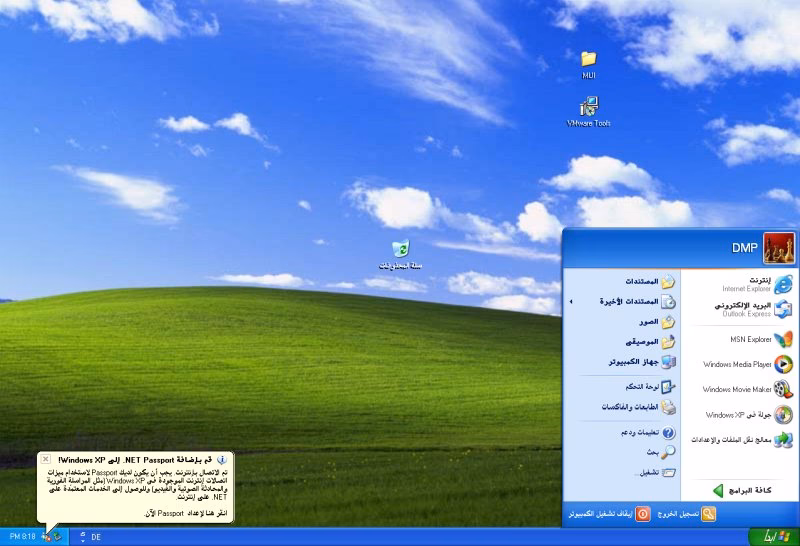Image resolution: width=800 pixels, height=546 pixels.
Task: Click the DMP user account picture
Action: click(778, 247)
